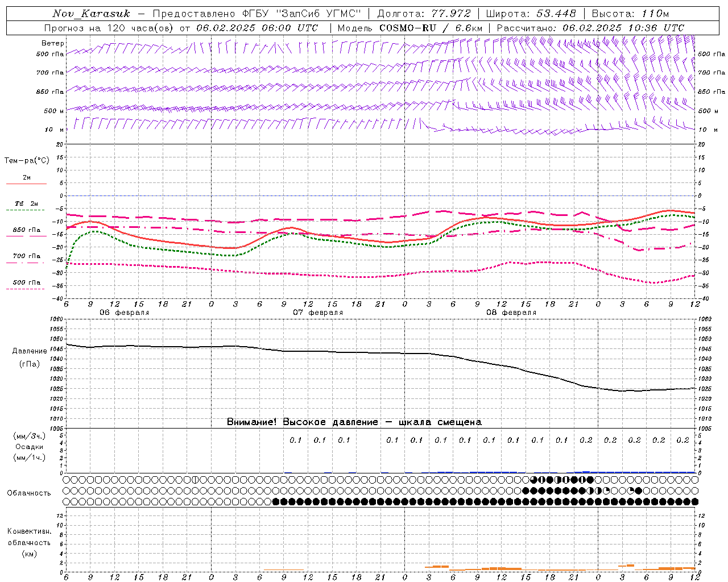728x582 pixels.
Task: Click the '07 февраля' date label
Action: pyautogui.click(x=318, y=313)
